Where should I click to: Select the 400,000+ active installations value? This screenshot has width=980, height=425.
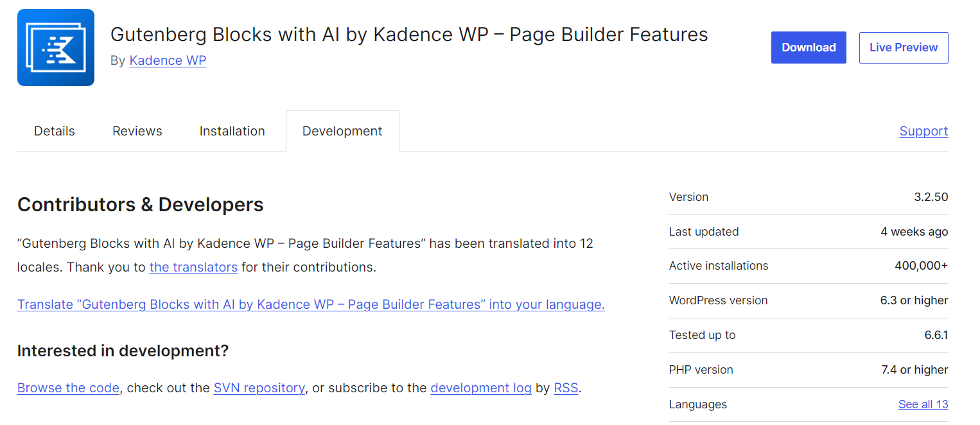[x=921, y=266]
